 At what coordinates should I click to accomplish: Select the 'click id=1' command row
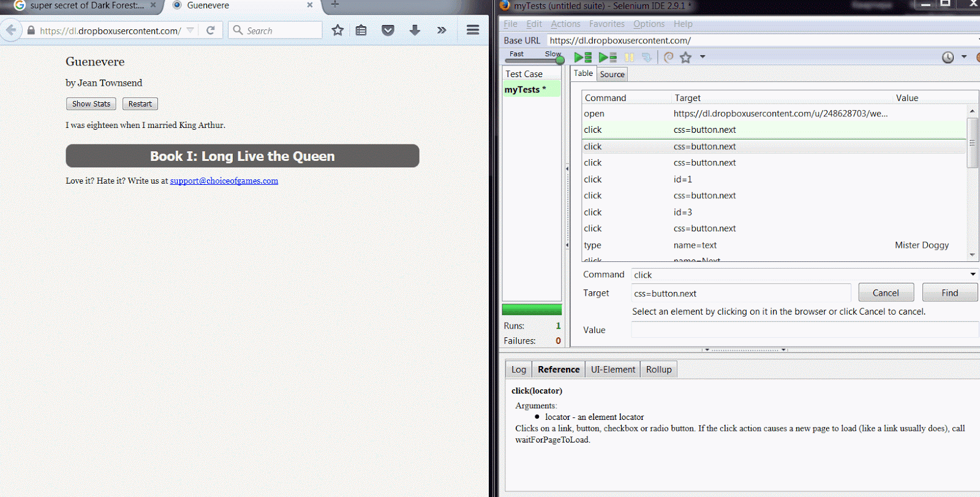[x=774, y=179]
